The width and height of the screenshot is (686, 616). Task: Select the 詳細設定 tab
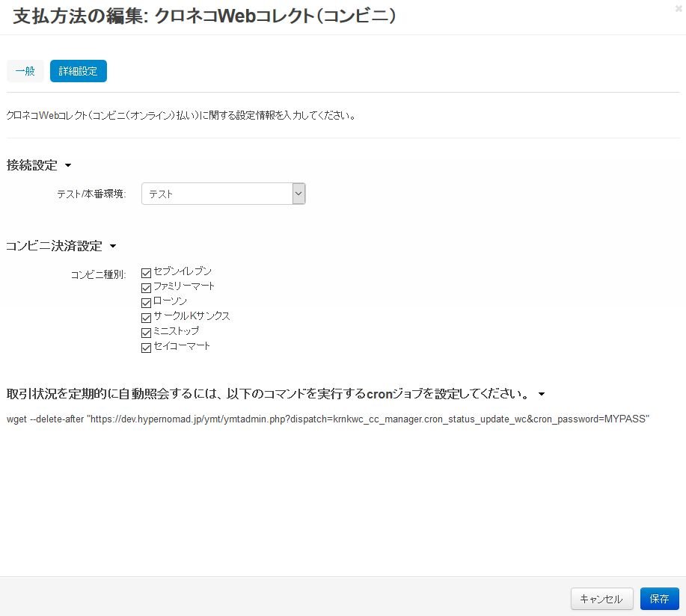point(79,71)
